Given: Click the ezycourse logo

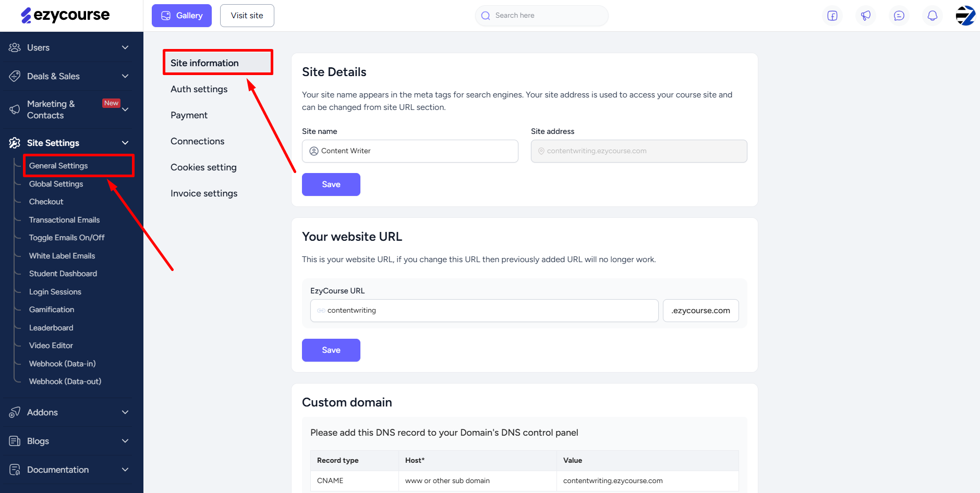Looking at the screenshot, I should [x=65, y=16].
